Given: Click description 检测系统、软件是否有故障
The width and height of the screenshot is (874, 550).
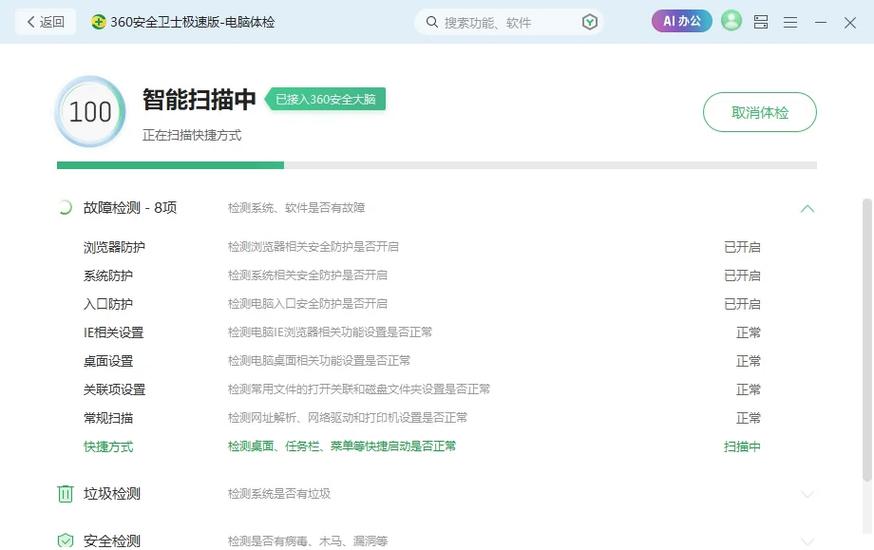Looking at the screenshot, I should [x=296, y=208].
